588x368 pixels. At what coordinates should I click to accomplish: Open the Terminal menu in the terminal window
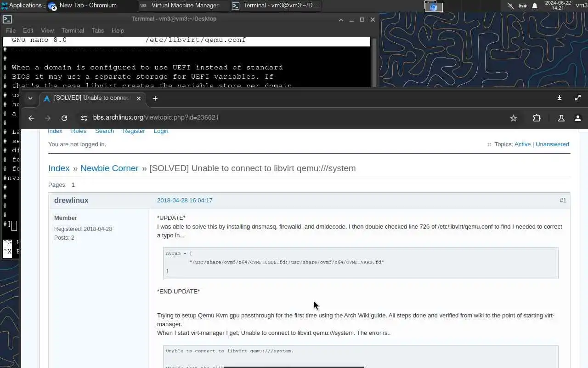coord(73,30)
